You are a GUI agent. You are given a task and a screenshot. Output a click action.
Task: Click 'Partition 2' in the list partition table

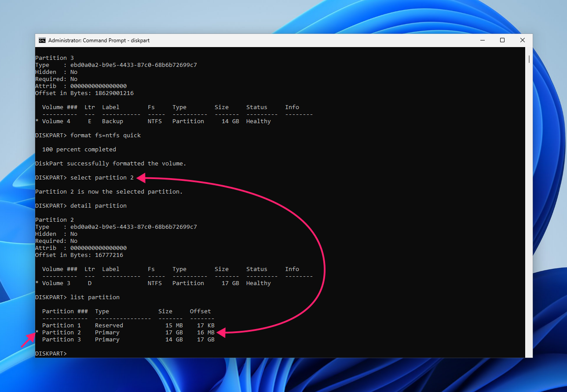pyautogui.click(x=62, y=333)
